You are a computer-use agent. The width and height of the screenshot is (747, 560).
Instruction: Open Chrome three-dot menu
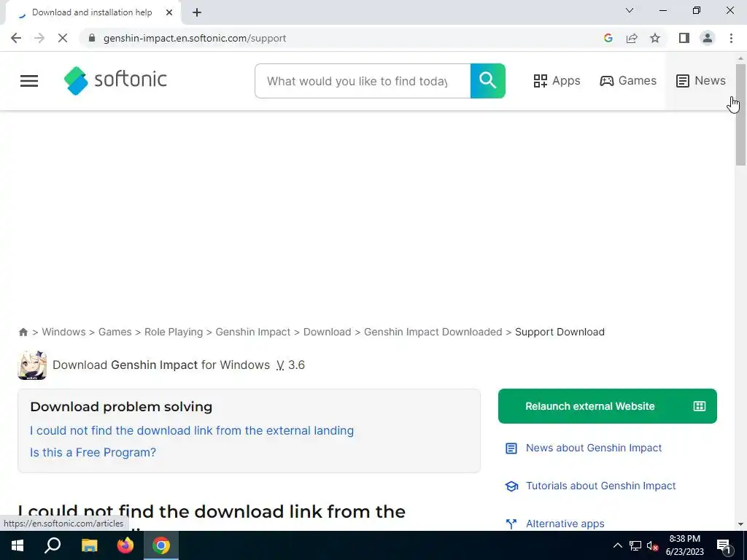tap(731, 38)
